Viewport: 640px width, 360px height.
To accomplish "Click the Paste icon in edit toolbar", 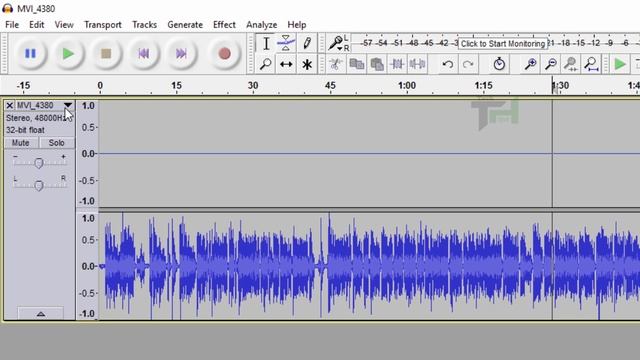I will click(377, 64).
